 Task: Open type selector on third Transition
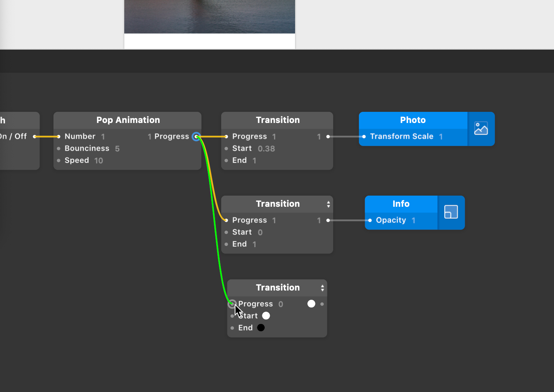coord(322,288)
